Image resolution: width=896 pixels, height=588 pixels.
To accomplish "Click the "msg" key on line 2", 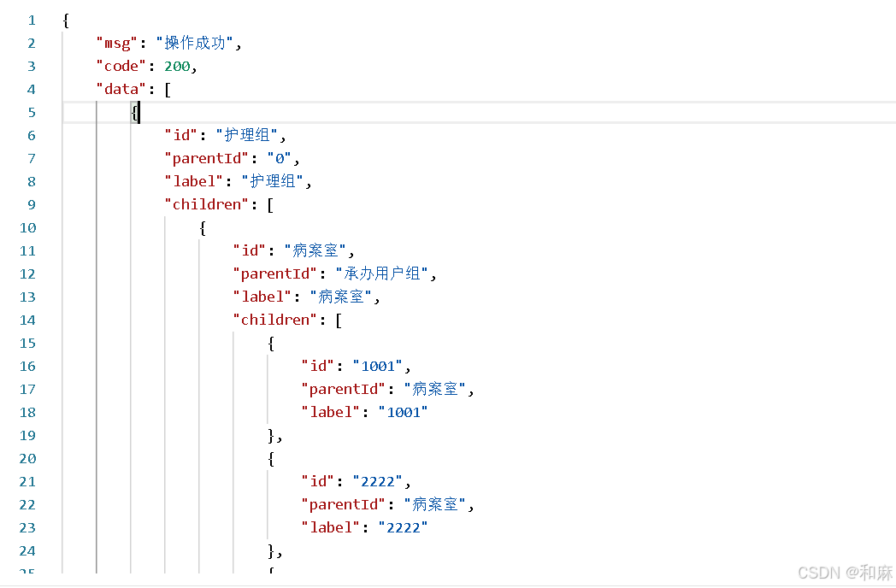I will point(116,44).
